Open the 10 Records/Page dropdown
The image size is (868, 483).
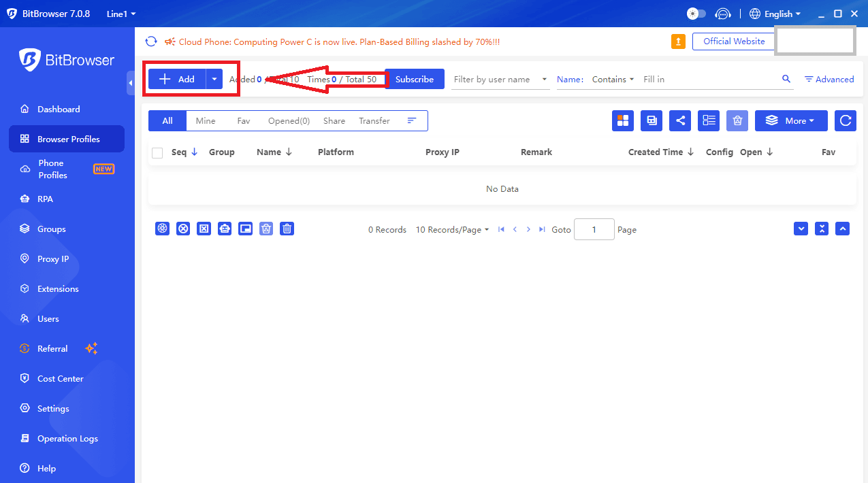point(452,230)
